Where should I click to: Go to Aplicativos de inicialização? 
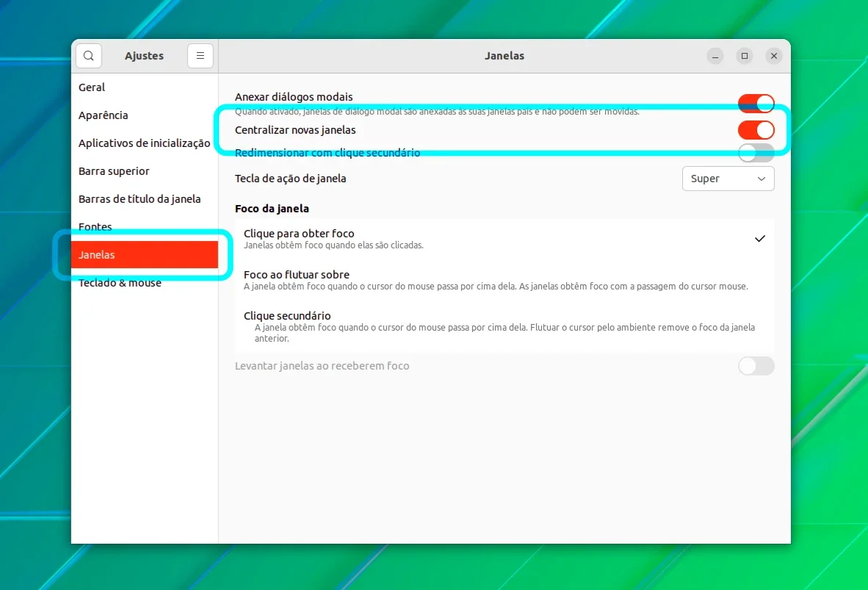pyautogui.click(x=145, y=143)
